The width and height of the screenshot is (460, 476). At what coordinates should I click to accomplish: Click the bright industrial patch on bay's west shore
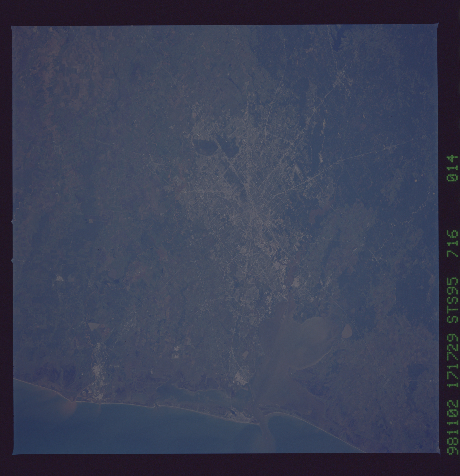click(241, 379)
